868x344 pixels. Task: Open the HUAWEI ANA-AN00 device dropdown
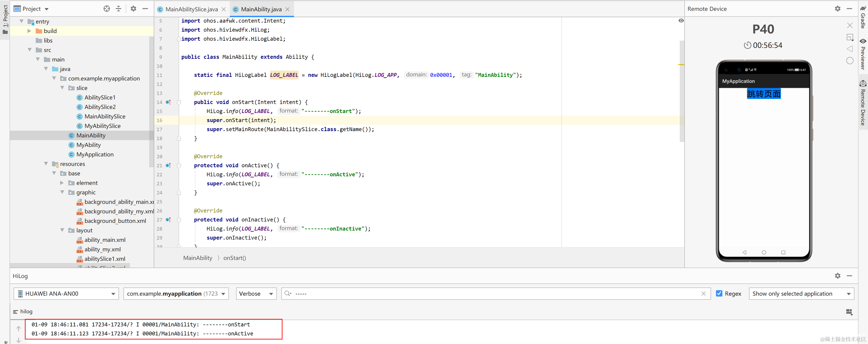point(66,294)
